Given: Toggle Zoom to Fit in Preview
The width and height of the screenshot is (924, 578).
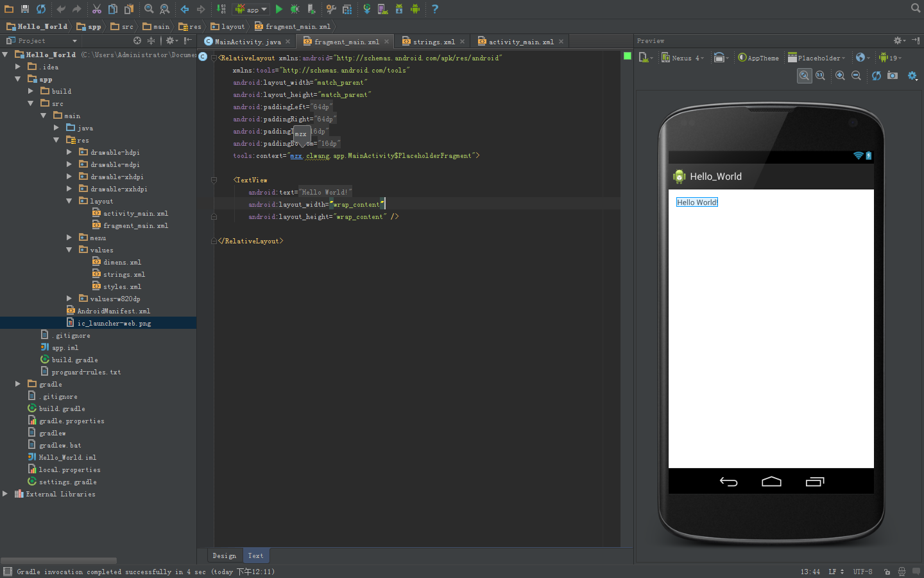Looking at the screenshot, I should [804, 76].
